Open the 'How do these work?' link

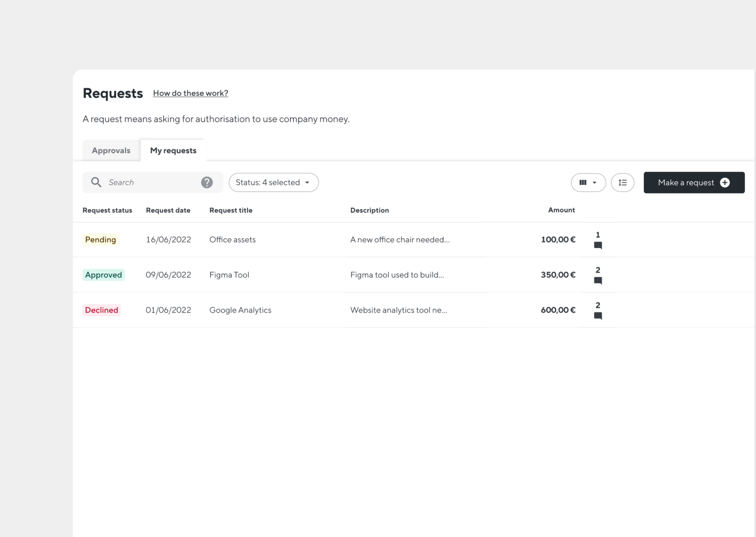190,93
